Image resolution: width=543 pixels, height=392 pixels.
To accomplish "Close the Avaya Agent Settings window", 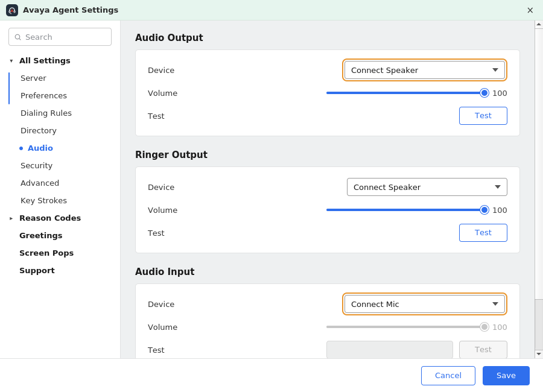I will pos(530,10).
